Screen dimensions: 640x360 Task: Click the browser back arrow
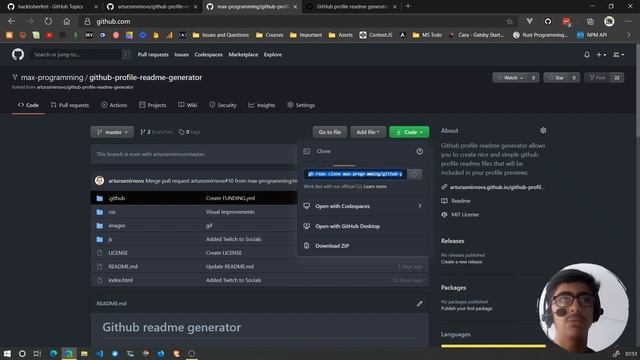(11, 21)
